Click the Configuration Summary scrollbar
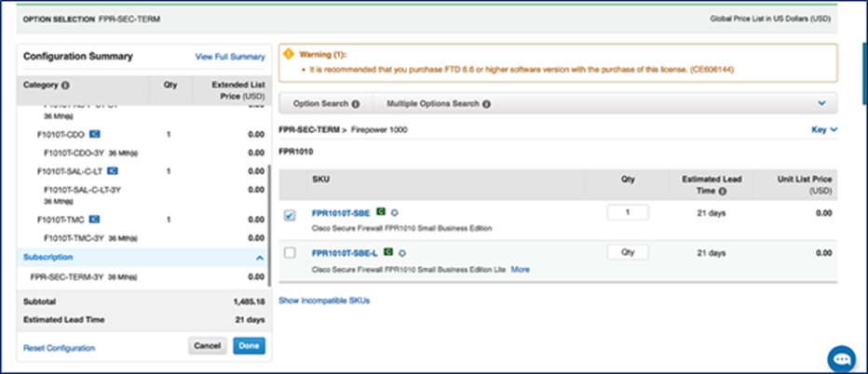The width and height of the screenshot is (868, 374). tap(269, 225)
